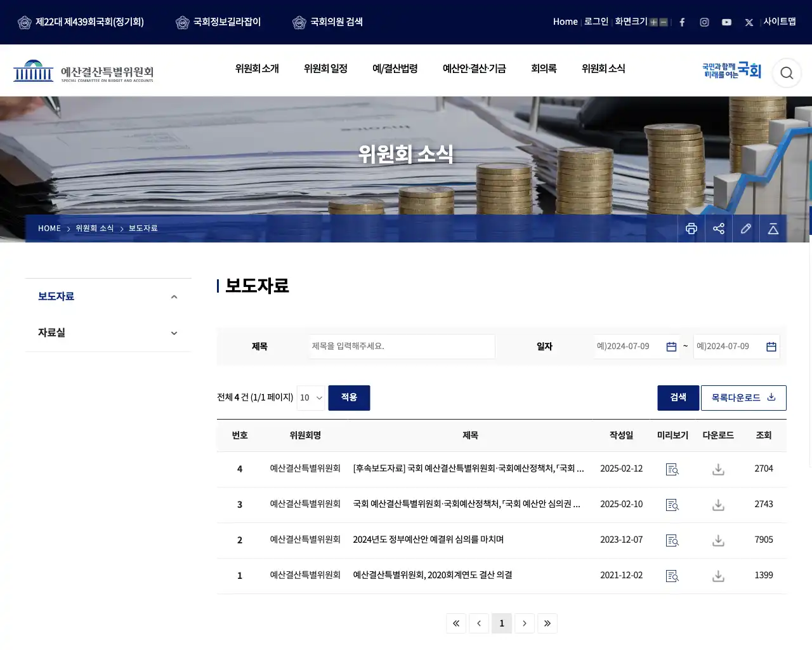Screen dimensions: 812x650
Task: Go to the previous page arrow
Action: 479,623
